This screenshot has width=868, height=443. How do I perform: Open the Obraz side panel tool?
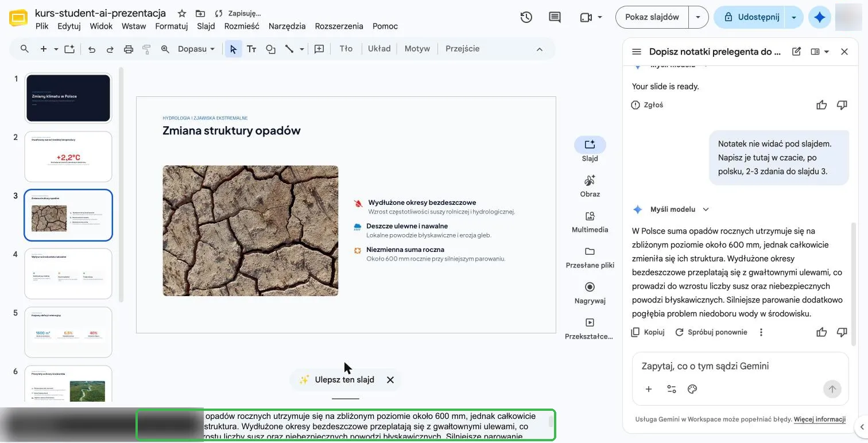(590, 186)
